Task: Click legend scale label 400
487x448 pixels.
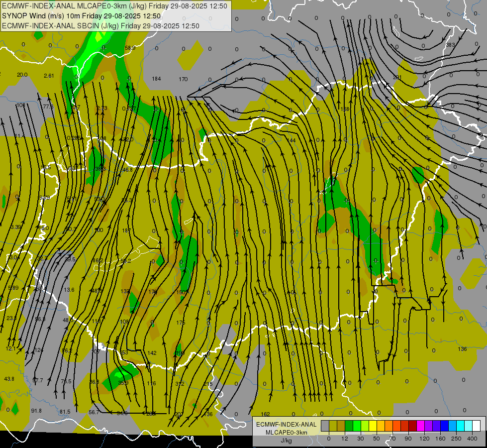Action: 472,439
